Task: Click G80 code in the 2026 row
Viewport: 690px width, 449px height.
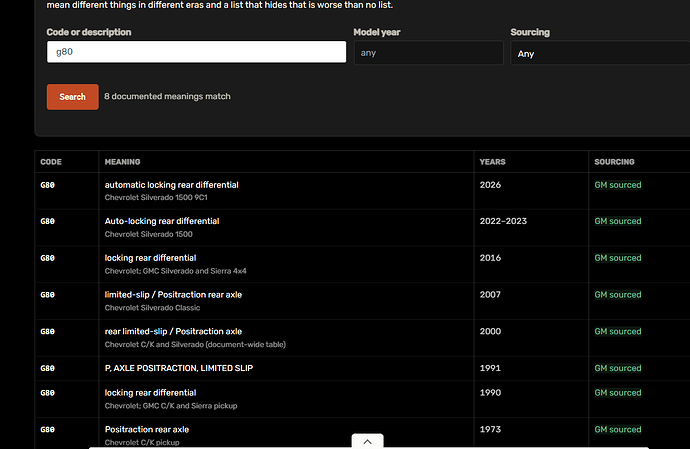Action: pos(48,185)
